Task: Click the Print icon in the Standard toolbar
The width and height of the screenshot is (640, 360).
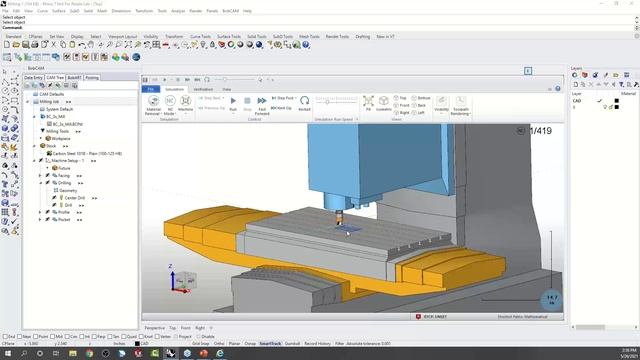Action: (35, 45)
